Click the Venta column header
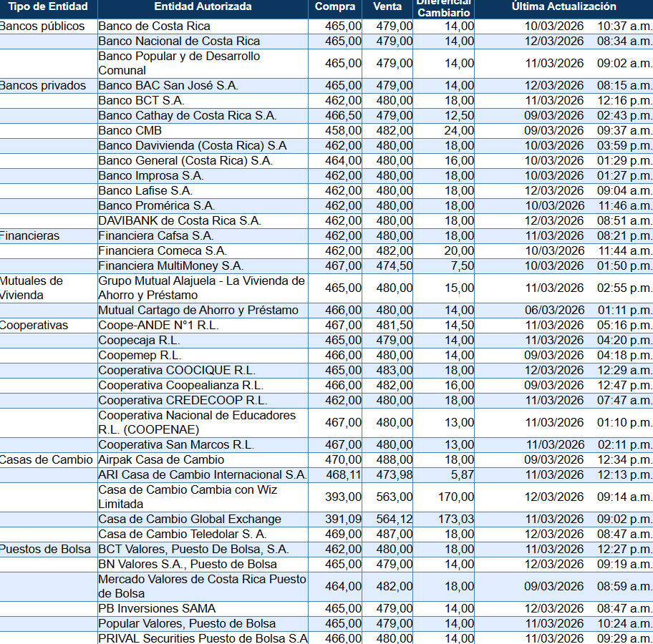 tap(387, 7)
